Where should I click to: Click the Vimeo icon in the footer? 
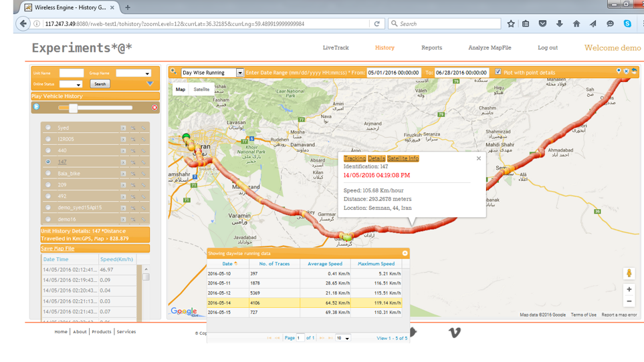pyautogui.click(x=454, y=332)
